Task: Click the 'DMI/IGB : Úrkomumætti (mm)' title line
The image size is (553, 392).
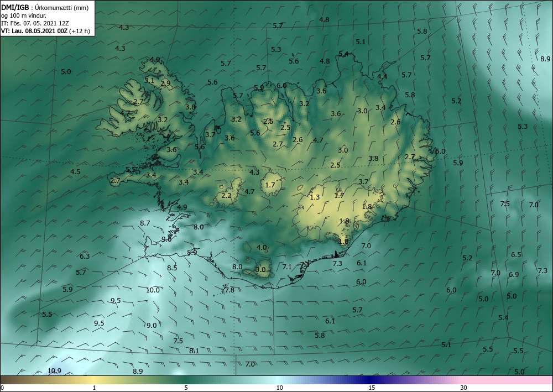Action: (x=45, y=7)
